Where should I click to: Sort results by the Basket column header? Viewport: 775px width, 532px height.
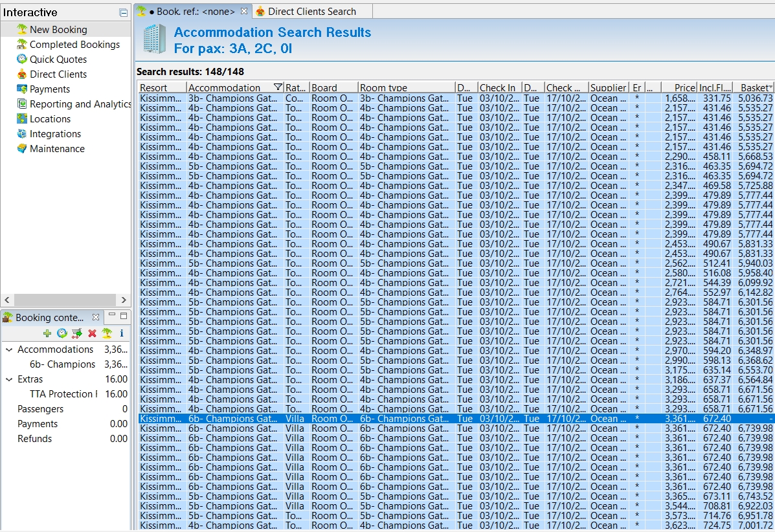754,87
